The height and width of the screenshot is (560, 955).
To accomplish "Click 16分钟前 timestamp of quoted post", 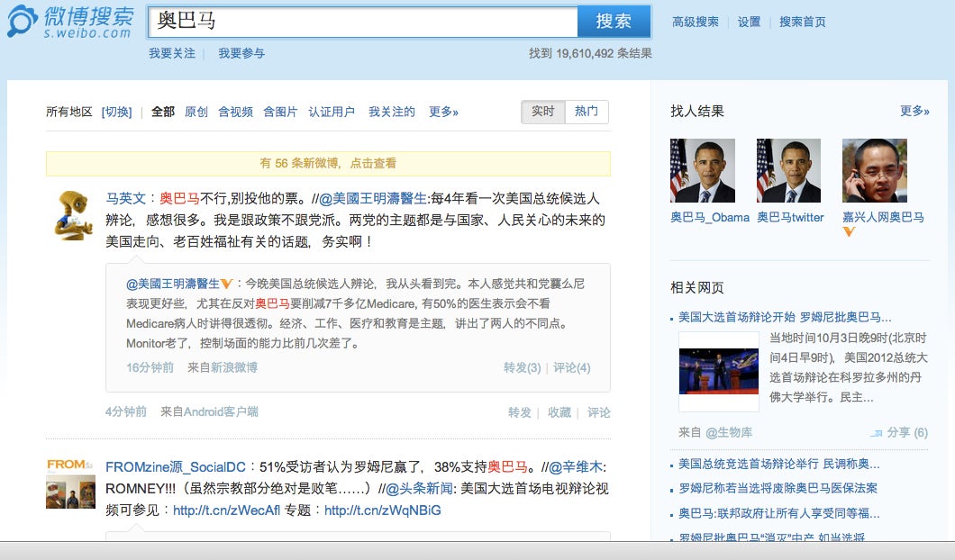I will (150, 367).
